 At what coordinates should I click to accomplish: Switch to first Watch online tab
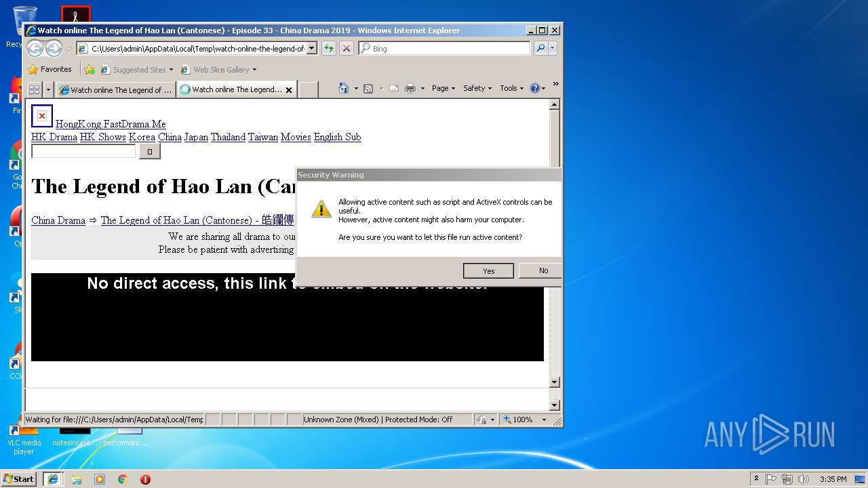pos(115,89)
